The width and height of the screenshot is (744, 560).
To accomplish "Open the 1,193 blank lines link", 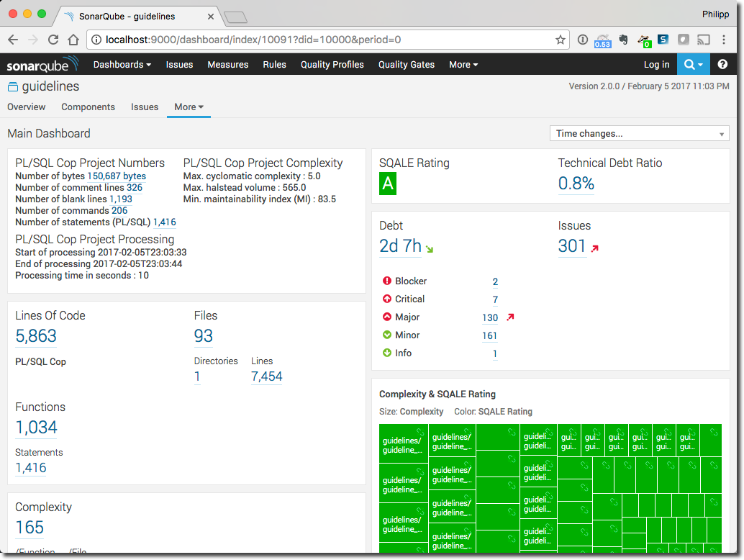I will [121, 199].
